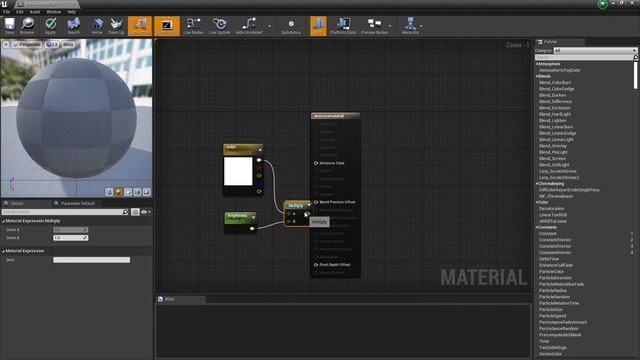Screen dimensions: 640x360
Task: Select plane preview mesh icon
Action: coord(128,192)
